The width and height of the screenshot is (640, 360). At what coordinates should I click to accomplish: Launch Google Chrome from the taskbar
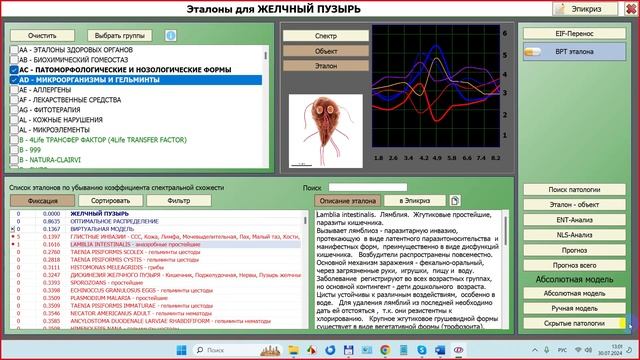[x=385, y=350]
